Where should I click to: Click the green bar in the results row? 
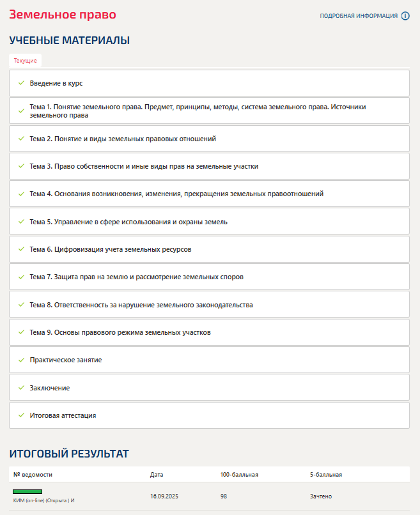(x=27, y=491)
